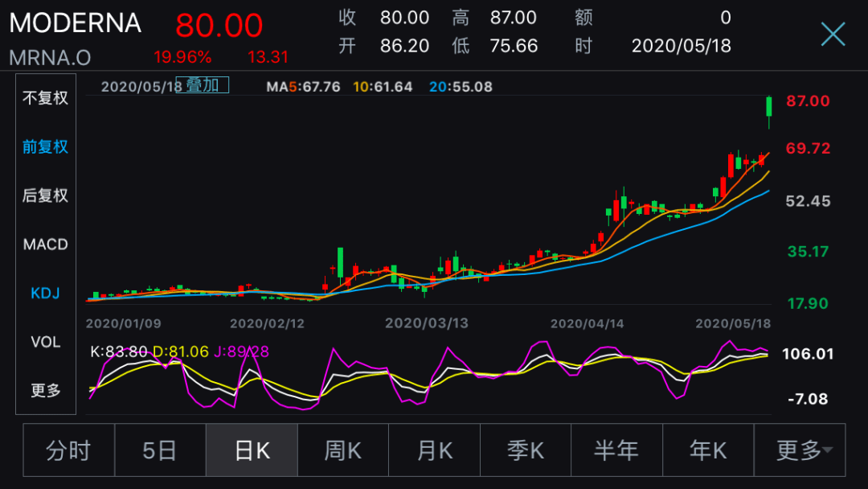Open the 分时 intraday tab
This screenshot has width=868, height=489.
pyautogui.click(x=68, y=450)
